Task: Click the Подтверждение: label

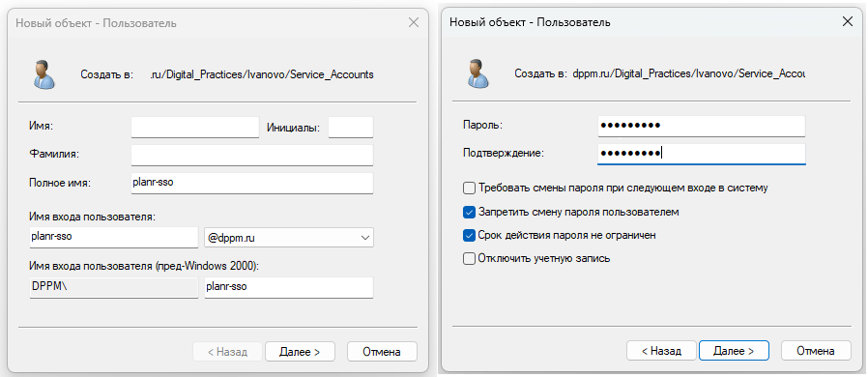Action: [x=504, y=154]
